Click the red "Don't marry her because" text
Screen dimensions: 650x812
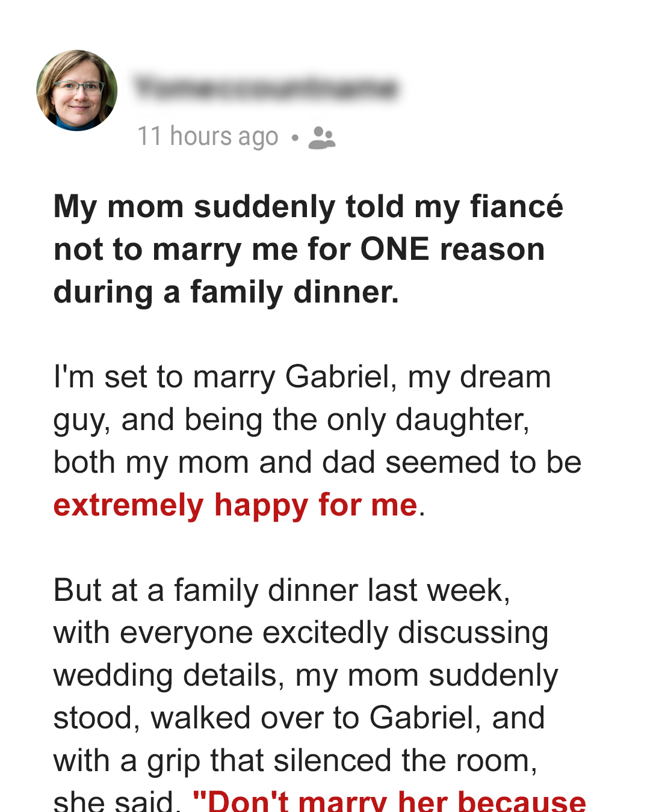[x=389, y=801]
